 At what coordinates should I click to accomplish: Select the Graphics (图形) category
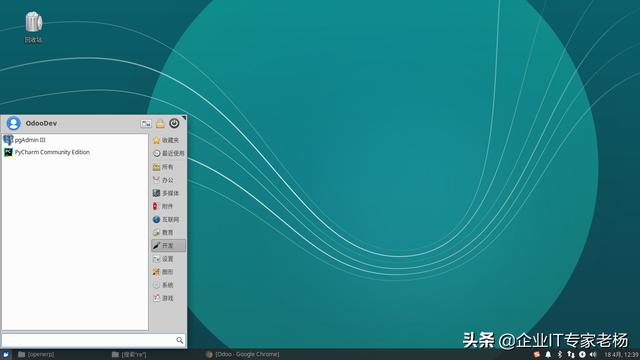click(168, 272)
